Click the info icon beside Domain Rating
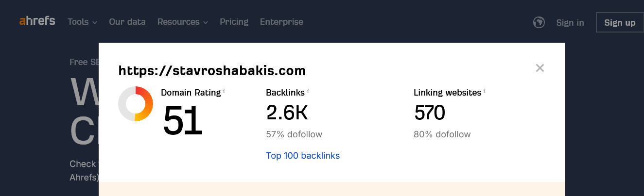644x196 pixels. pos(224,91)
